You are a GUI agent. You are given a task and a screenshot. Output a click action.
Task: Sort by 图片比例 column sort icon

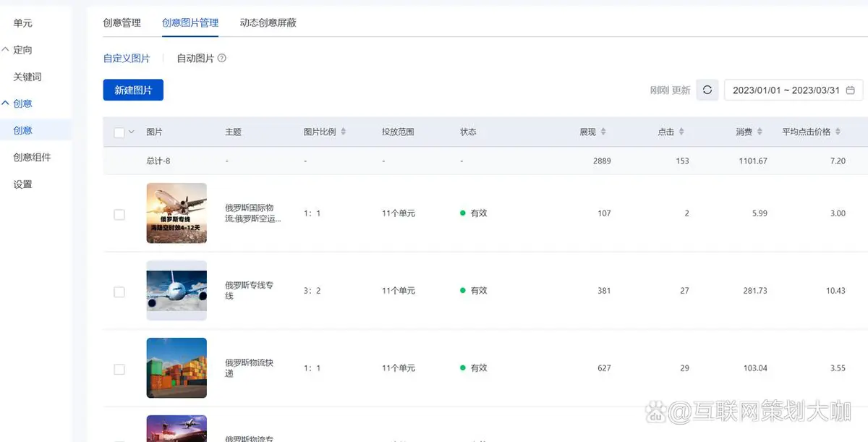point(344,132)
